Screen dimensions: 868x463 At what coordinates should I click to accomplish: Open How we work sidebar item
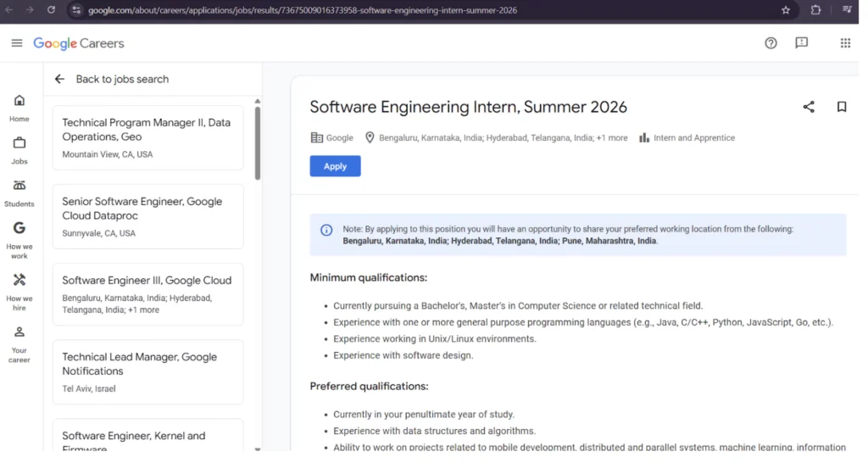[x=19, y=240]
